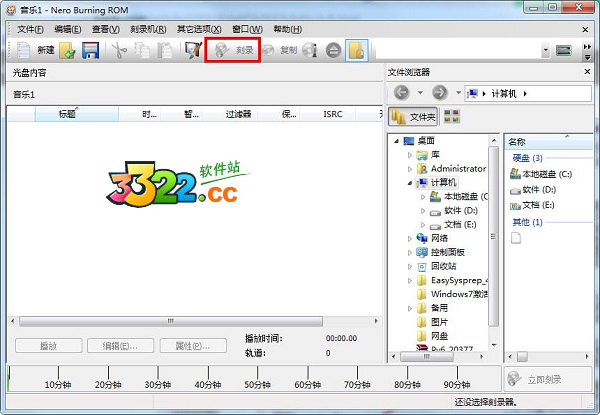
Task: Open the 文件(F) menu
Action: tap(30, 29)
